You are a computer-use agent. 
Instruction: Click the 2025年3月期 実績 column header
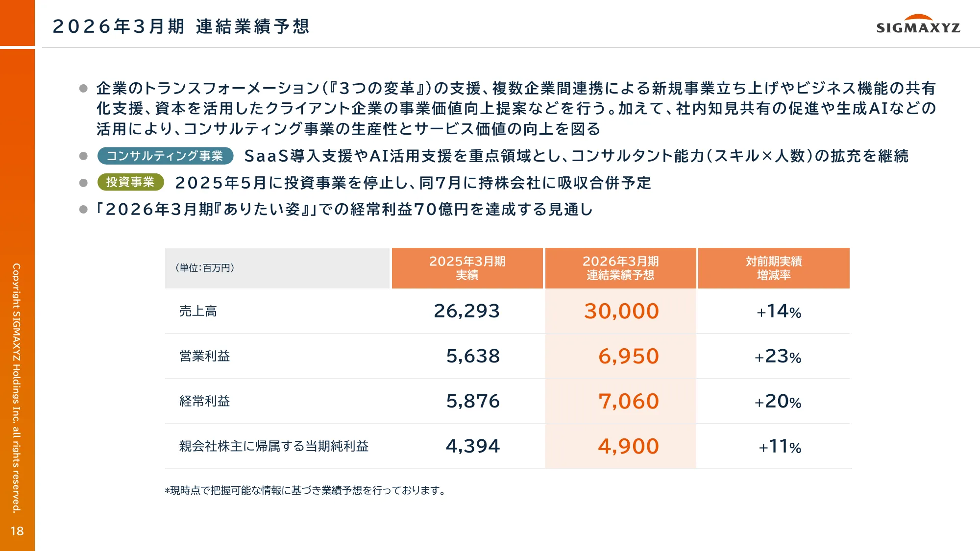point(467,268)
